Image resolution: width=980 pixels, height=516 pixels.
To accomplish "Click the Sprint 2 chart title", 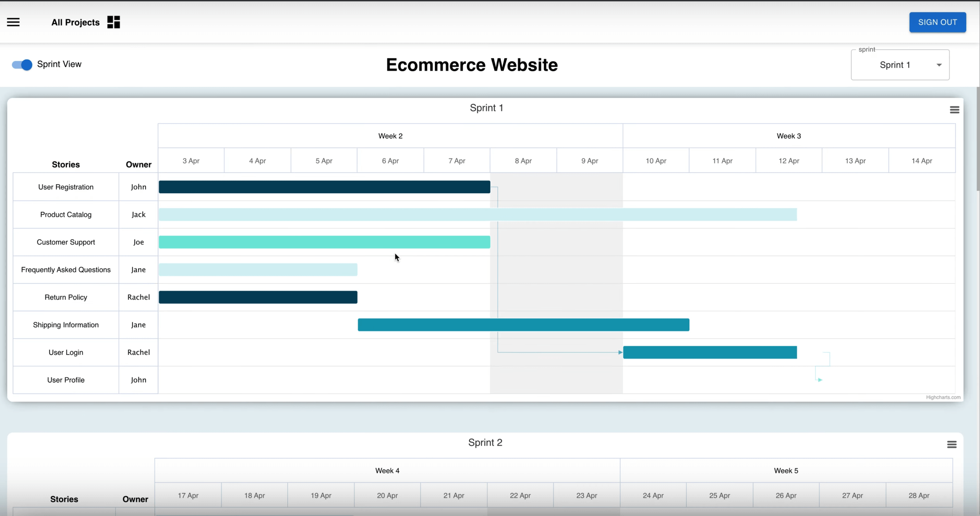I will (485, 443).
